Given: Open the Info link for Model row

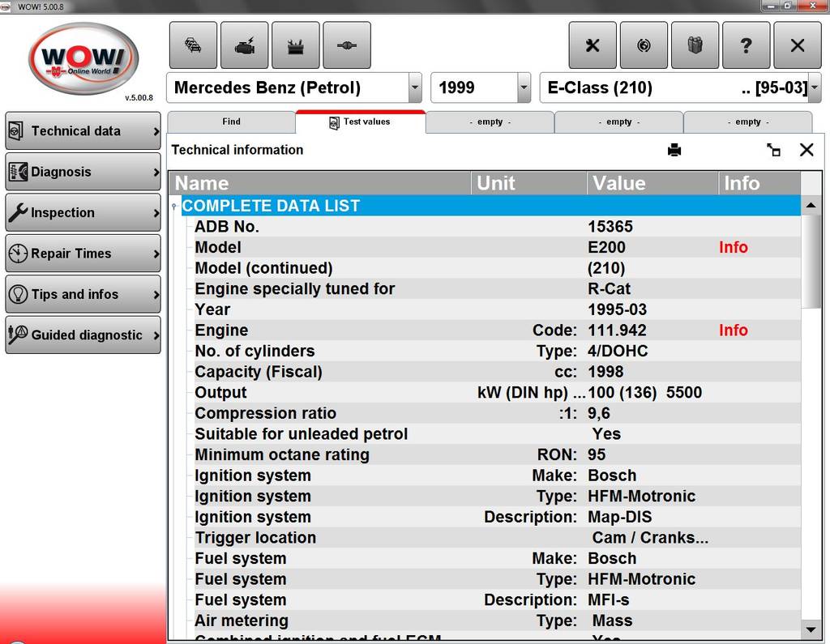Looking at the screenshot, I should point(733,247).
